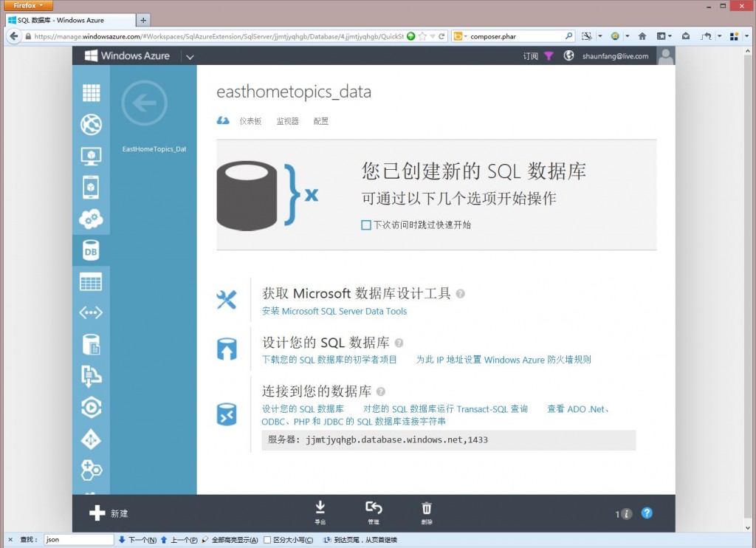Click the find input containing json
Image resolution: width=756 pixels, height=548 pixels.
pos(80,539)
